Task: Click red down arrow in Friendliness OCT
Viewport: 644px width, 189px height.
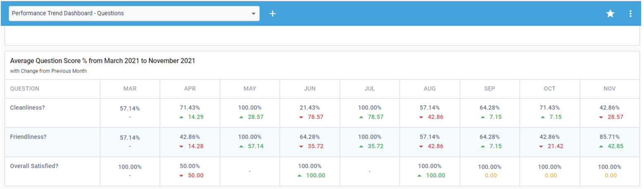Action: coord(541,146)
